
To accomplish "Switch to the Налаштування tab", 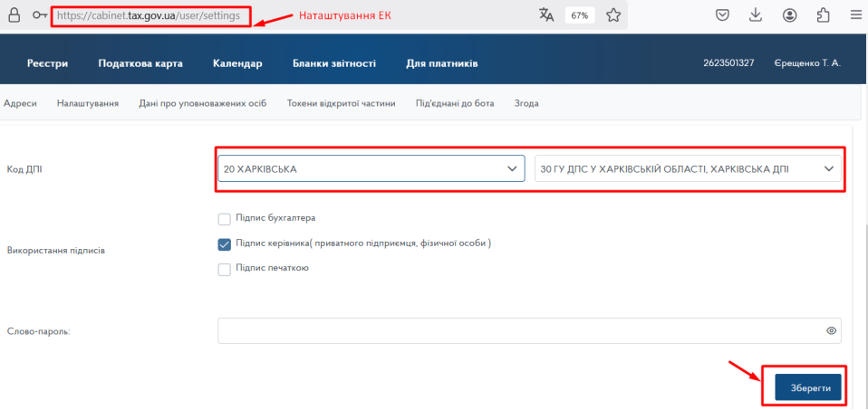I will pyautogui.click(x=88, y=103).
